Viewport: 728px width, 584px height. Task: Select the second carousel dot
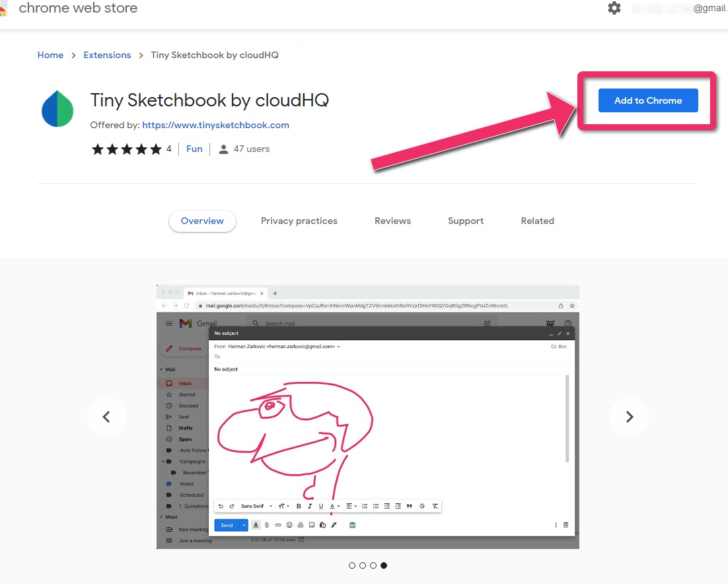pos(363,566)
